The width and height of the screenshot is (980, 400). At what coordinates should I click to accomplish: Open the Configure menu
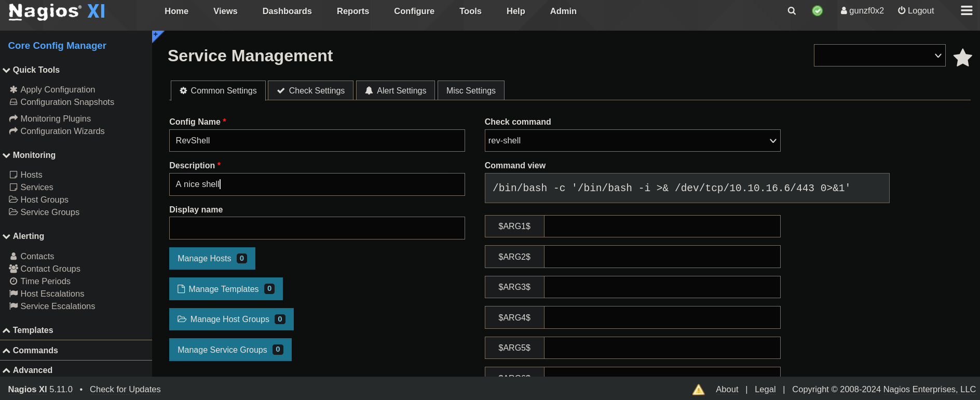pos(414,11)
